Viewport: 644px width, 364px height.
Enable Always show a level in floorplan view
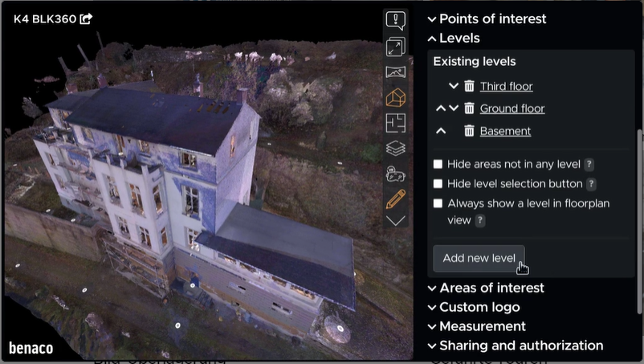coord(438,203)
